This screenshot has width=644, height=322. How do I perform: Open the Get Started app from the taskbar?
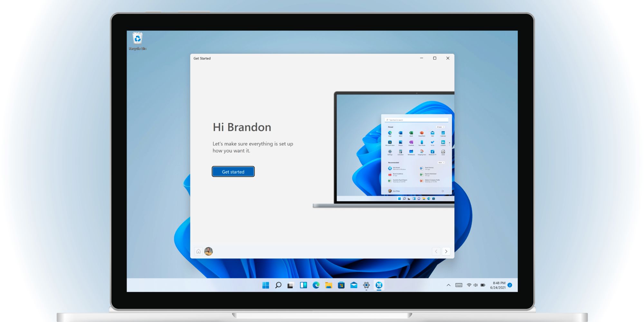(x=379, y=285)
